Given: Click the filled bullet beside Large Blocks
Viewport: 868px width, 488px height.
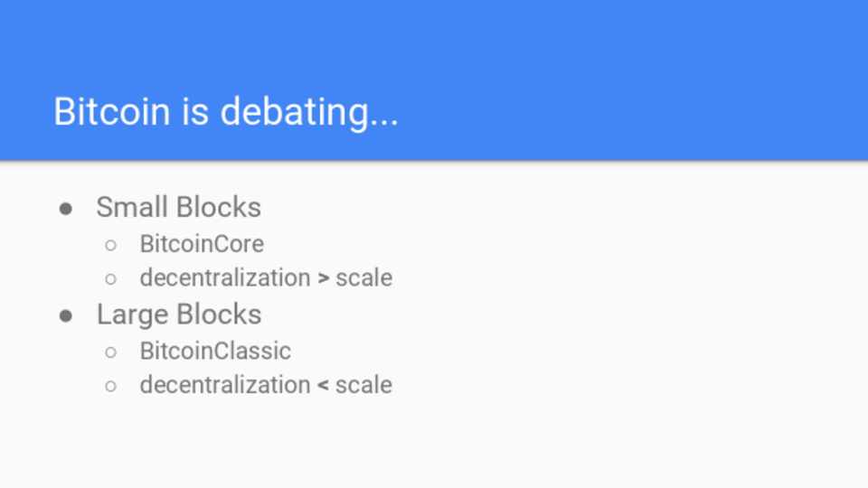Looking at the screenshot, I should (x=65, y=316).
